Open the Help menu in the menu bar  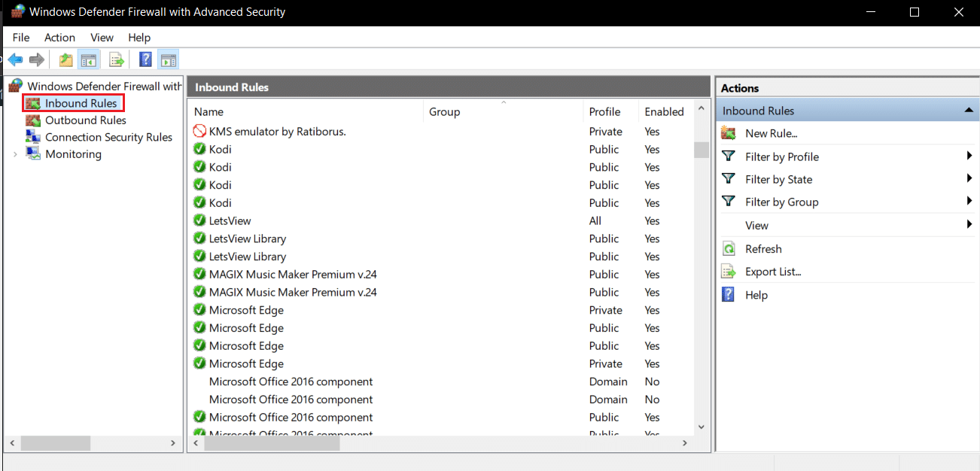coord(139,38)
